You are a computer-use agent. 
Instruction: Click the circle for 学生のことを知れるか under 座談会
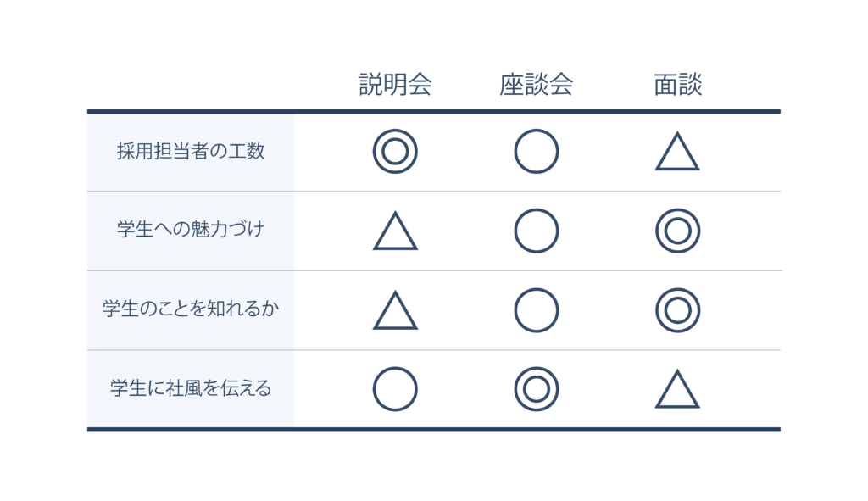[537, 310]
